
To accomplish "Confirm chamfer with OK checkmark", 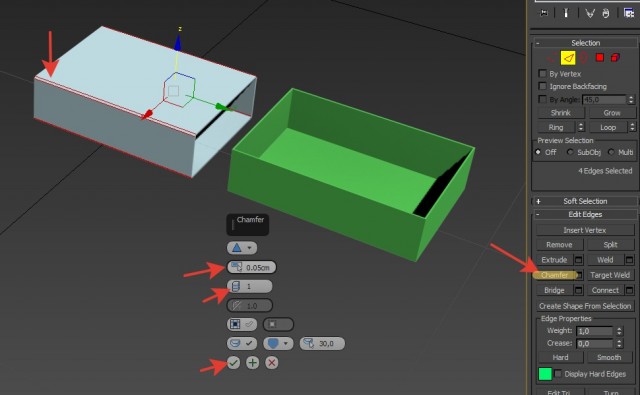I will [233, 362].
